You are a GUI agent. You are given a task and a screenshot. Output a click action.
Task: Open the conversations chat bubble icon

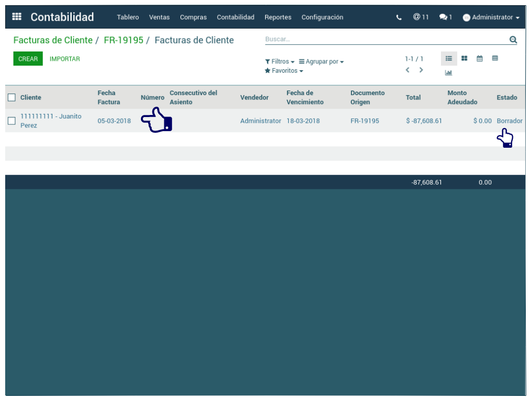(443, 17)
